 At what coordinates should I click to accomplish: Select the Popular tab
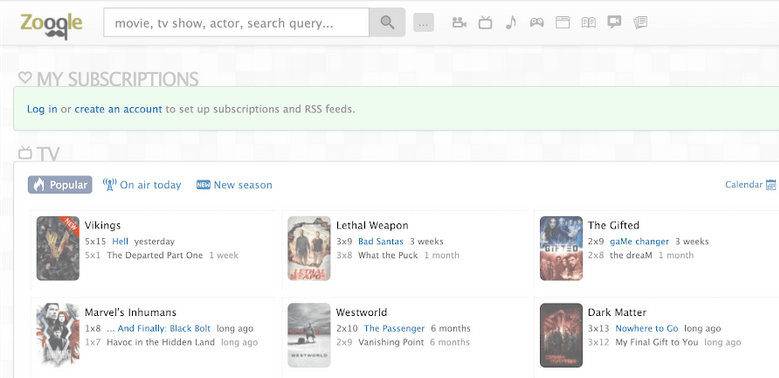click(x=60, y=185)
